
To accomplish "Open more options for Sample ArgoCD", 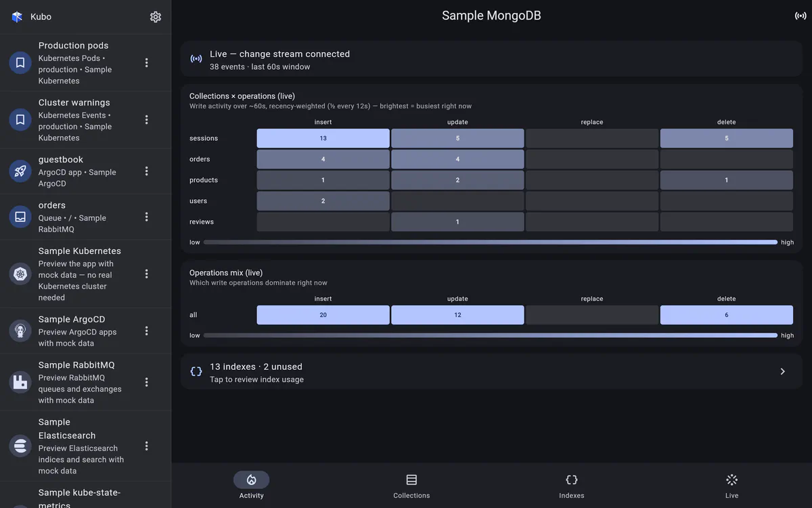I will point(146,331).
